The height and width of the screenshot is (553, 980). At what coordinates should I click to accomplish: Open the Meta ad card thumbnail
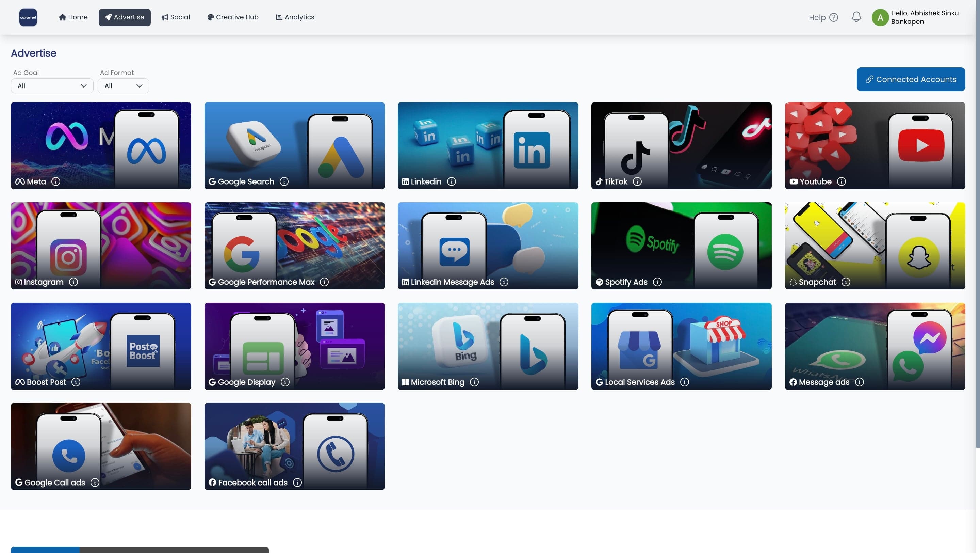pos(101,145)
